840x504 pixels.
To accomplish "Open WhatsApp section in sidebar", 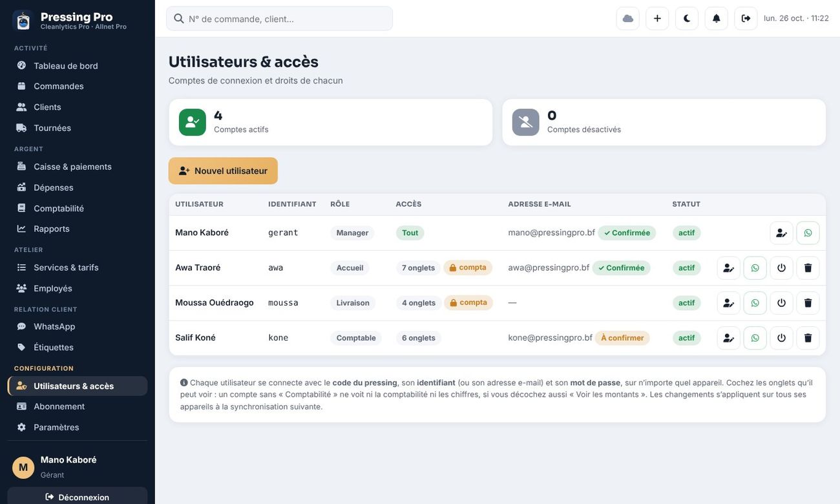I will pos(78,326).
